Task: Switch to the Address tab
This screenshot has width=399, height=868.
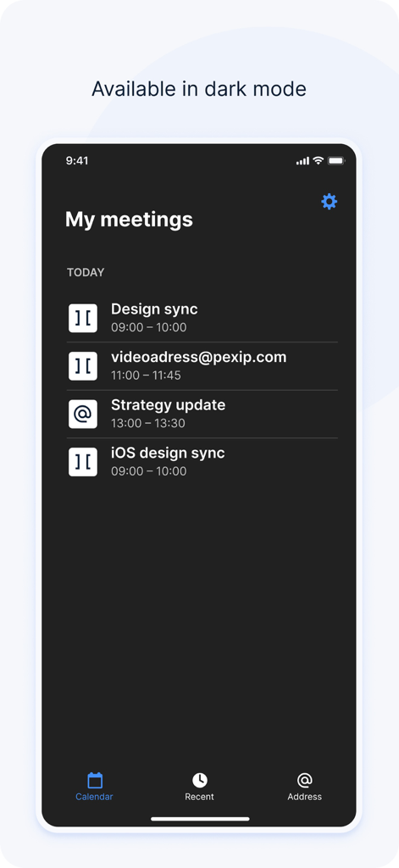Action: point(304,787)
